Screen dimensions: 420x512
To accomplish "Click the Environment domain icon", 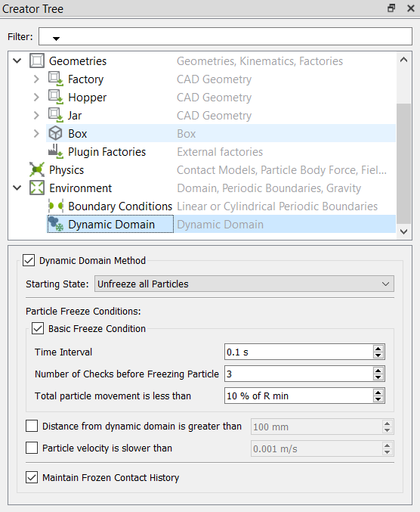I will pos(37,188).
